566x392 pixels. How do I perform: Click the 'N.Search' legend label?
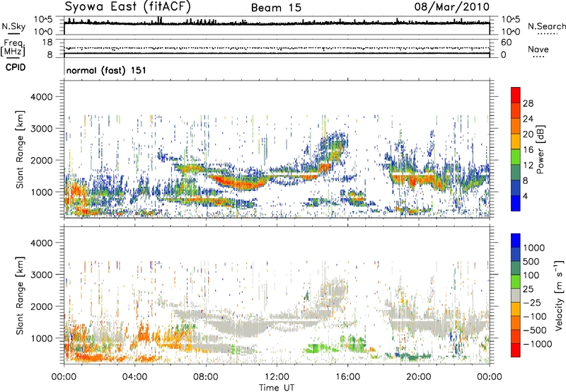point(546,26)
